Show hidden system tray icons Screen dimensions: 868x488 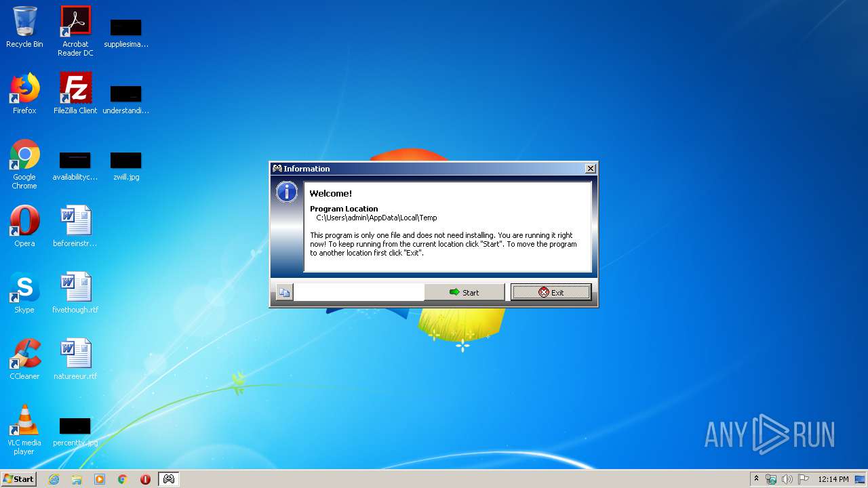point(756,479)
